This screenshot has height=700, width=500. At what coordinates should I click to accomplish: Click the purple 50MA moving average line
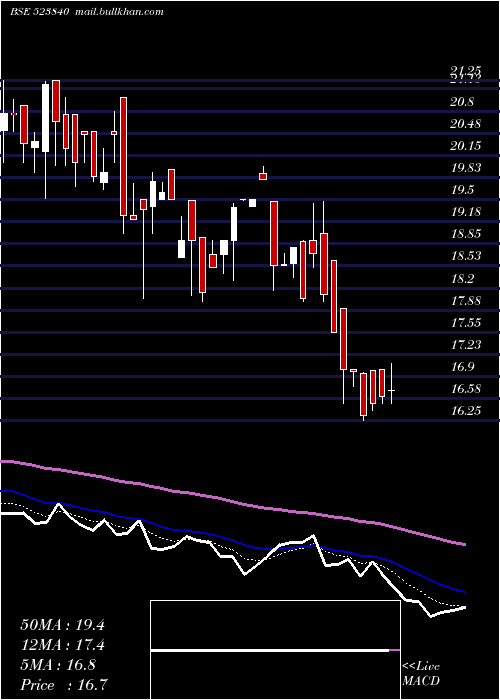[x=232, y=500]
